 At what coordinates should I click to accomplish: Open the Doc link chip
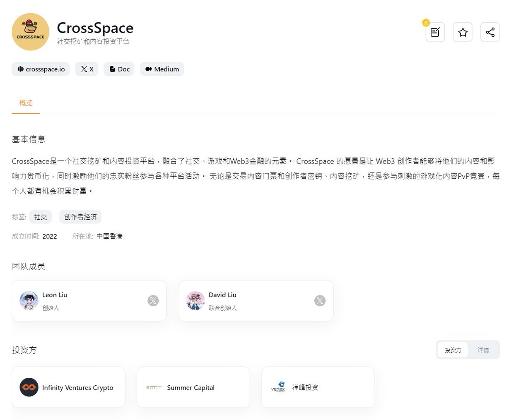119,69
